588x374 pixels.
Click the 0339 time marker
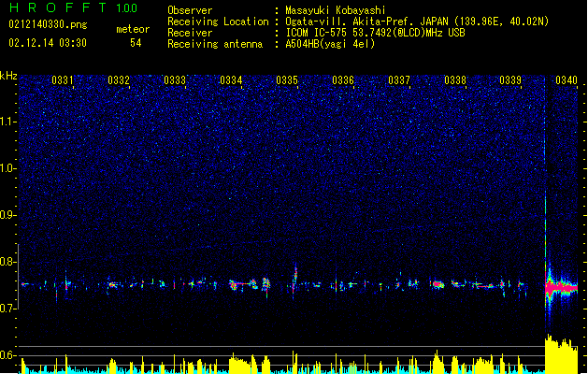click(510, 80)
